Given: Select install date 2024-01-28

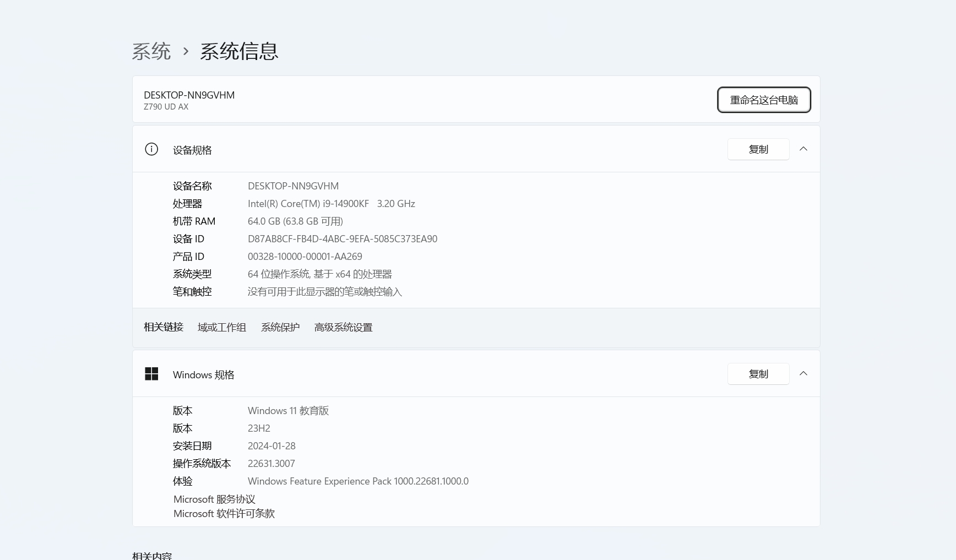Looking at the screenshot, I should tap(271, 446).
